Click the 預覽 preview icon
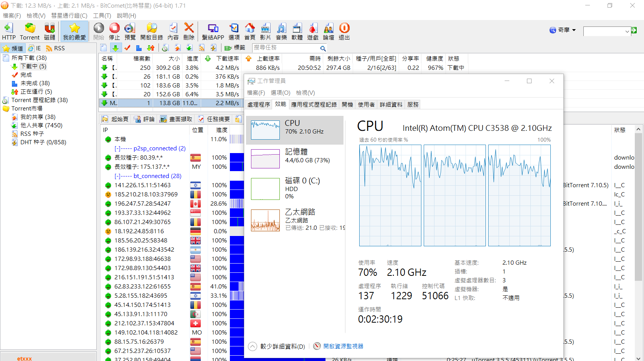Viewport: 644px width, 361px height. (x=130, y=31)
